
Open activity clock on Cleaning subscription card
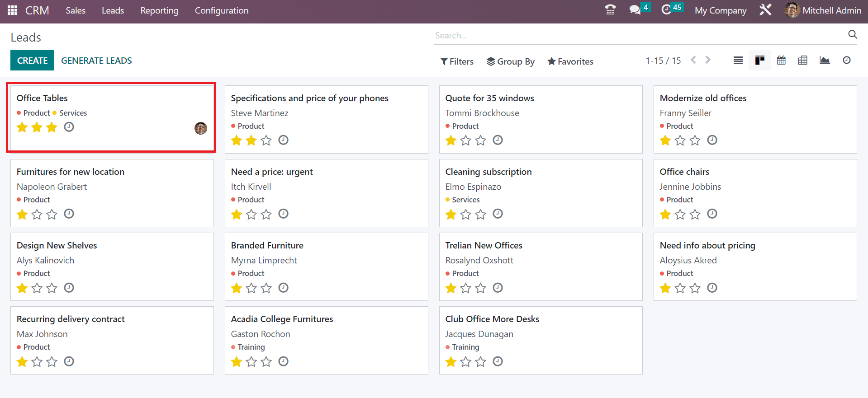coord(498,214)
